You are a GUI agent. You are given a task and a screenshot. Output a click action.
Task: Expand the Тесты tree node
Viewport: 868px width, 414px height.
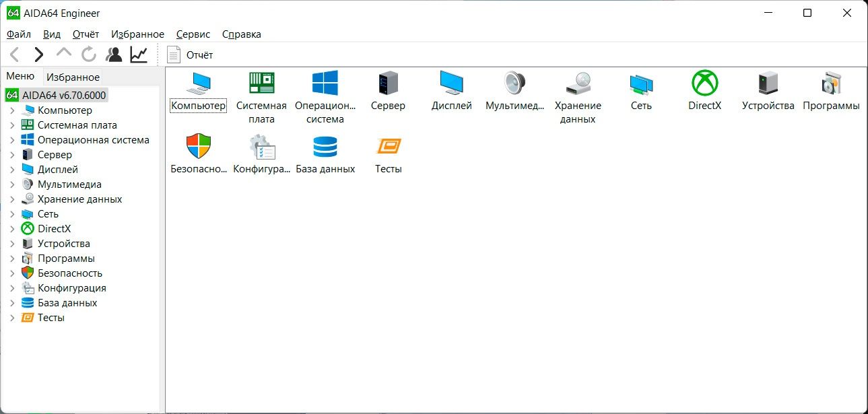pos(12,318)
